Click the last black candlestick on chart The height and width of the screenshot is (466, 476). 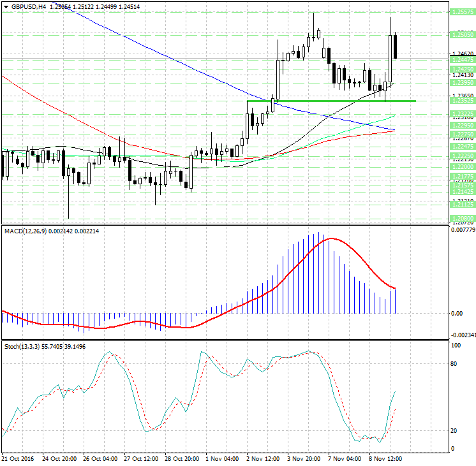(x=396, y=46)
